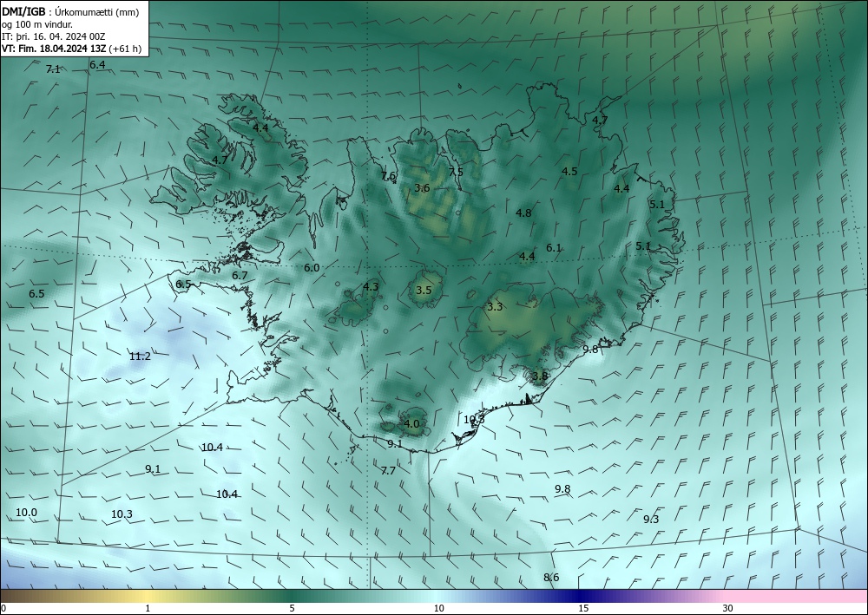The width and height of the screenshot is (868, 615).
Task: Select the 7.5 precipitation value
Action: point(456,172)
